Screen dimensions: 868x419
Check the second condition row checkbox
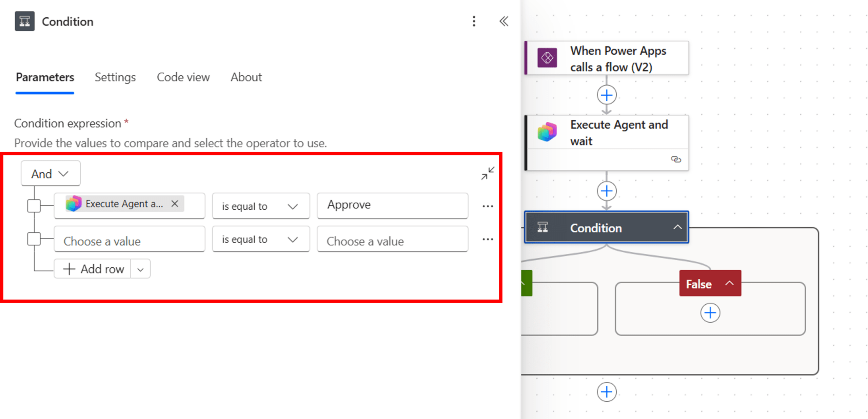pyautogui.click(x=34, y=239)
